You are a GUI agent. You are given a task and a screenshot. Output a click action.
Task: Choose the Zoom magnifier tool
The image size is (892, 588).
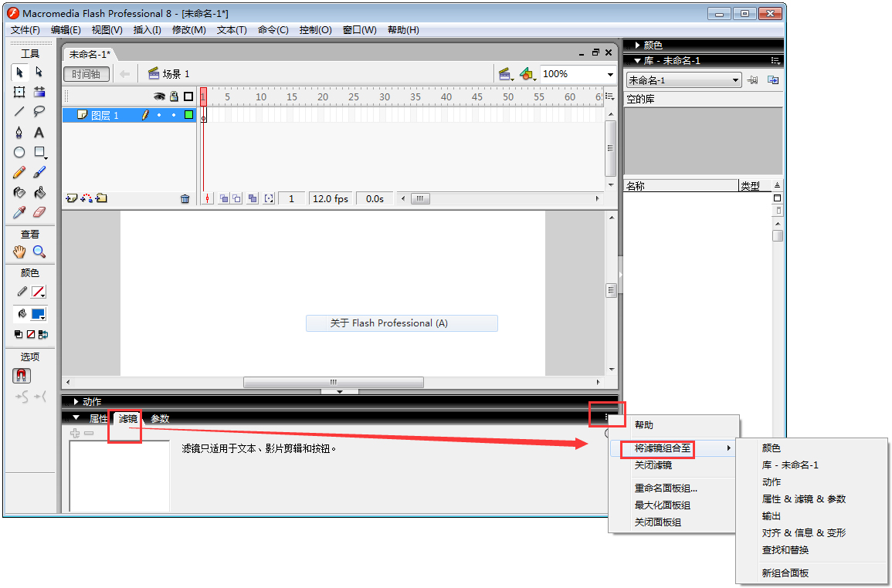(x=39, y=252)
